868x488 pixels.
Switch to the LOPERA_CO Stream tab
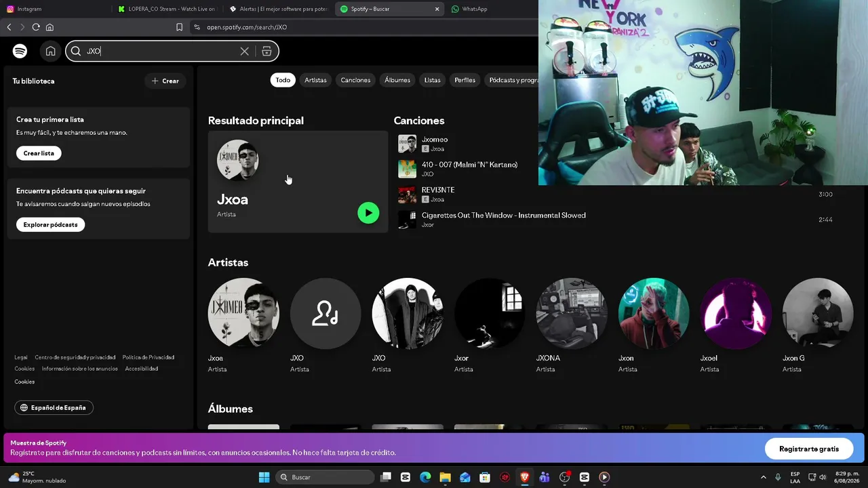pyautogui.click(x=166, y=9)
